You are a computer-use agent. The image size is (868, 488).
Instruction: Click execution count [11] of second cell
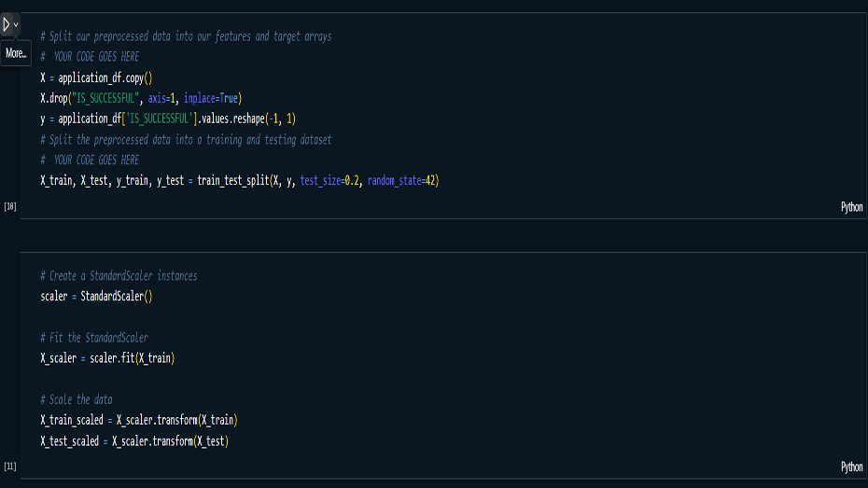pyautogui.click(x=10, y=466)
